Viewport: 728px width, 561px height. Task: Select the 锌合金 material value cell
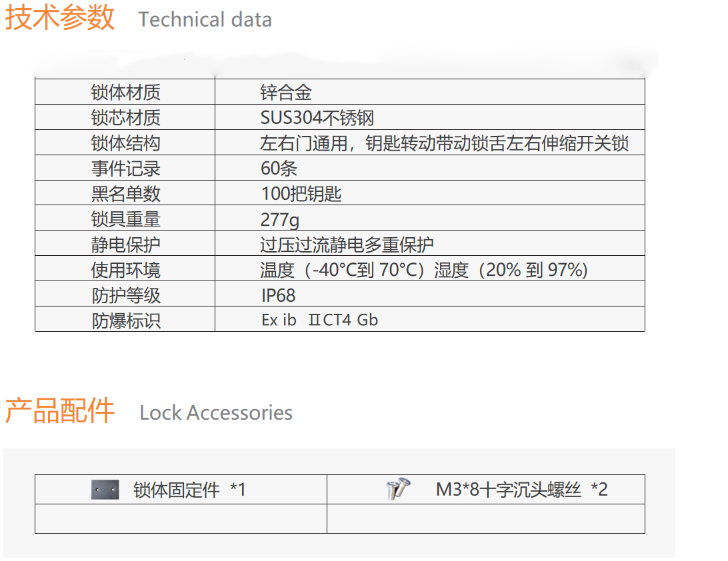[286, 93]
